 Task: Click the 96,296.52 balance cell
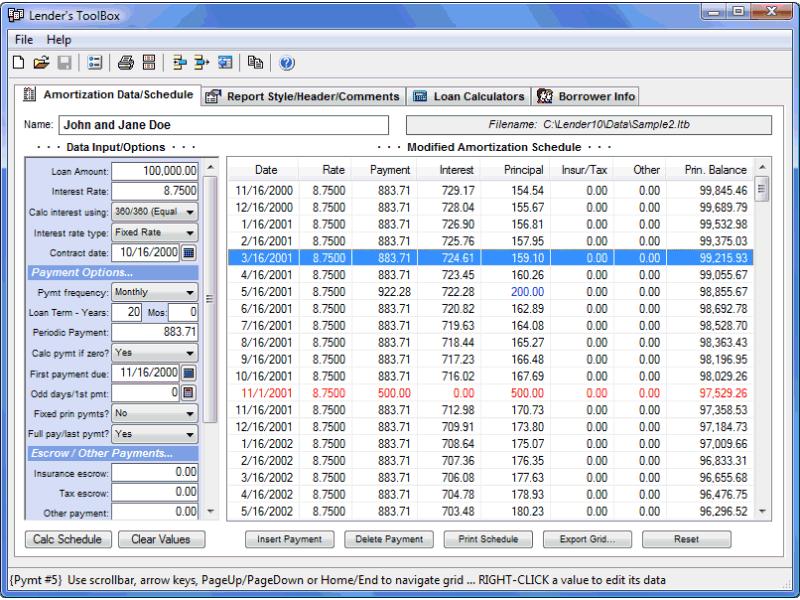coord(723,511)
